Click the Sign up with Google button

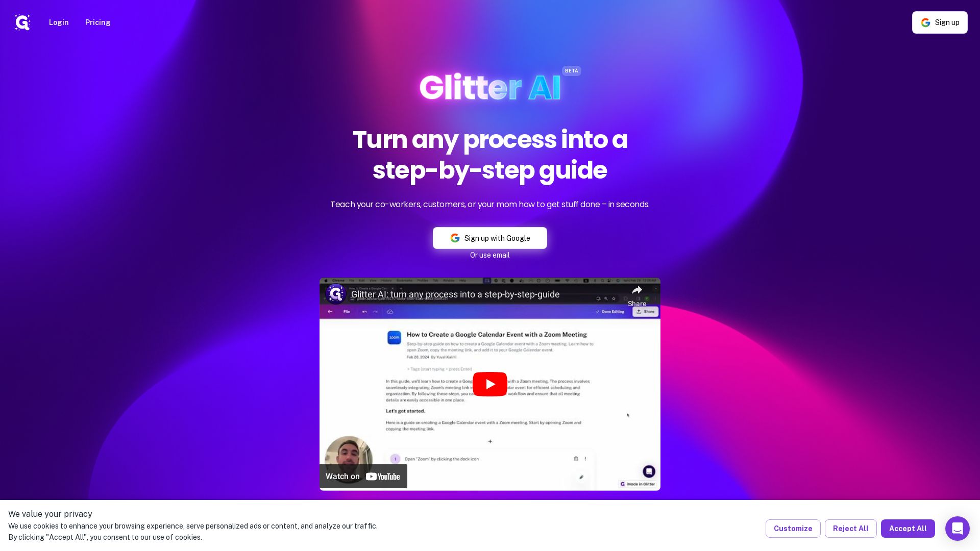pyautogui.click(x=489, y=237)
